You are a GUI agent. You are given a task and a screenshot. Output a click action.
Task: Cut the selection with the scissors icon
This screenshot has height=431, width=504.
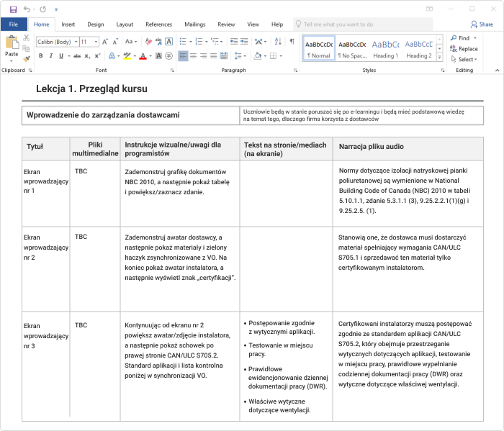27,38
